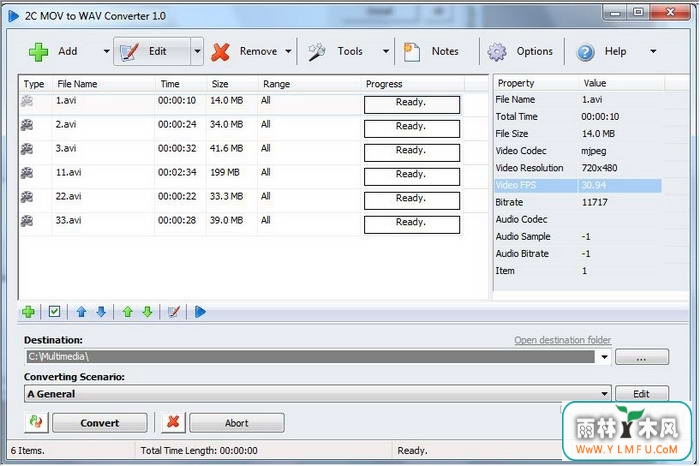Image resolution: width=700 pixels, height=466 pixels.
Task: Open the Converting Scenario dropdown arrow
Action: click(x=604, y=394)
